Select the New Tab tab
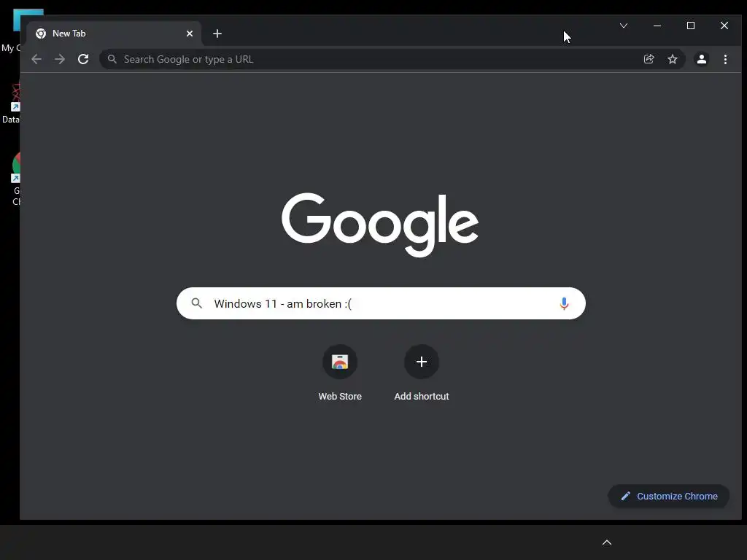The image size is (747, 560). pyautogui.click(x=114, y=34)
